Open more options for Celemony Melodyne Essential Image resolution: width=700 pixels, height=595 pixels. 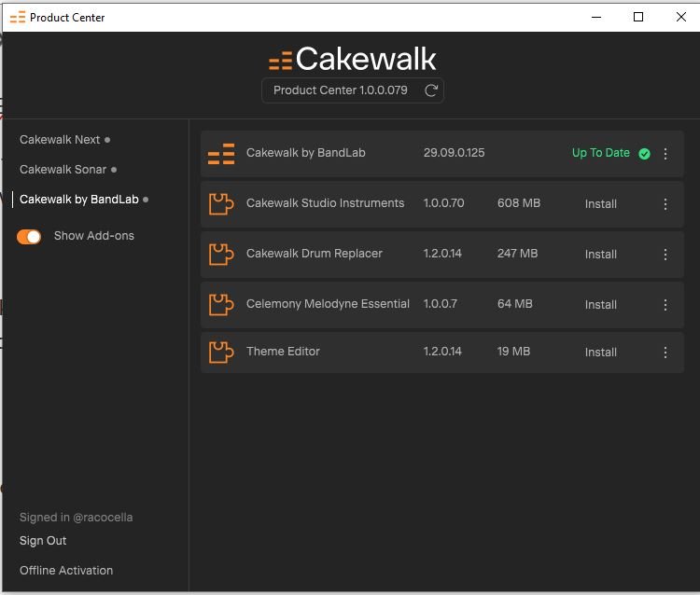point(665,305)
